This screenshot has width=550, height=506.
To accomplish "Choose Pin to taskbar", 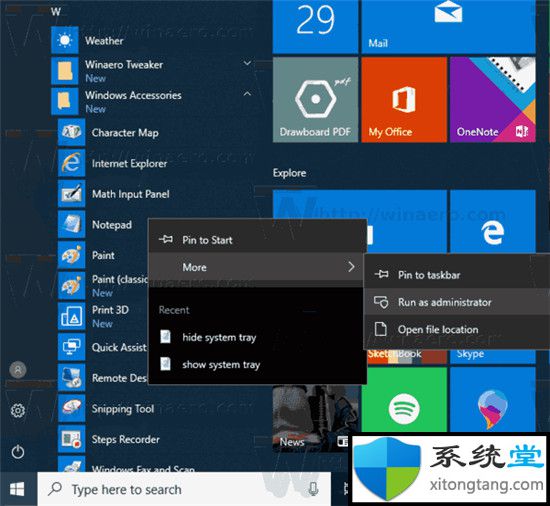I will 457,275.
